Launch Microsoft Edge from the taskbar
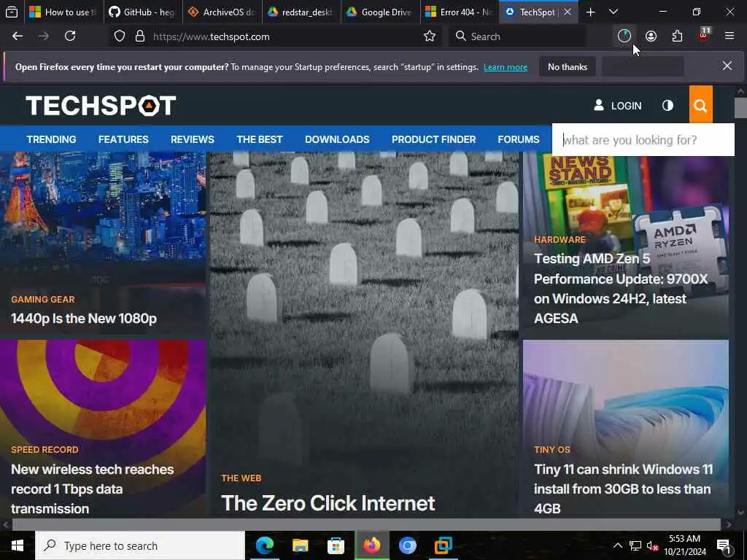The width and height of the screenshot is (747, 560). (x=265, y=545)
